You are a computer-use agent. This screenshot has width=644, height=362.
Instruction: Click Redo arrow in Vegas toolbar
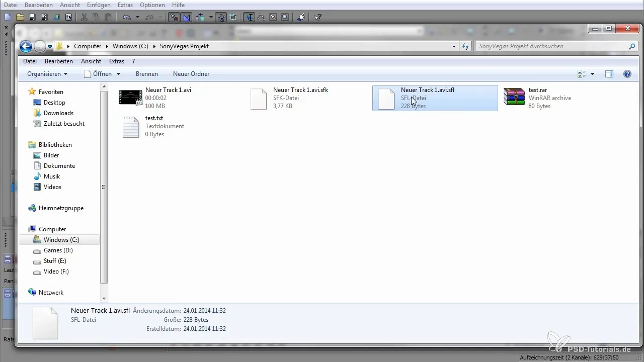(149, 17)
